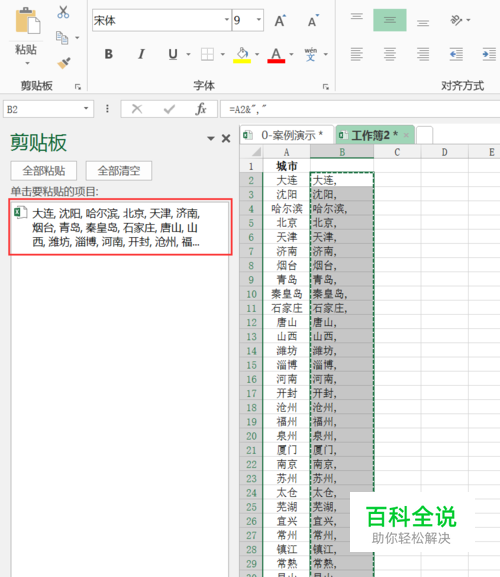Open the Copy options dropdown arrow
This screenshot has height=577, width=500.
tap(77, 38)
